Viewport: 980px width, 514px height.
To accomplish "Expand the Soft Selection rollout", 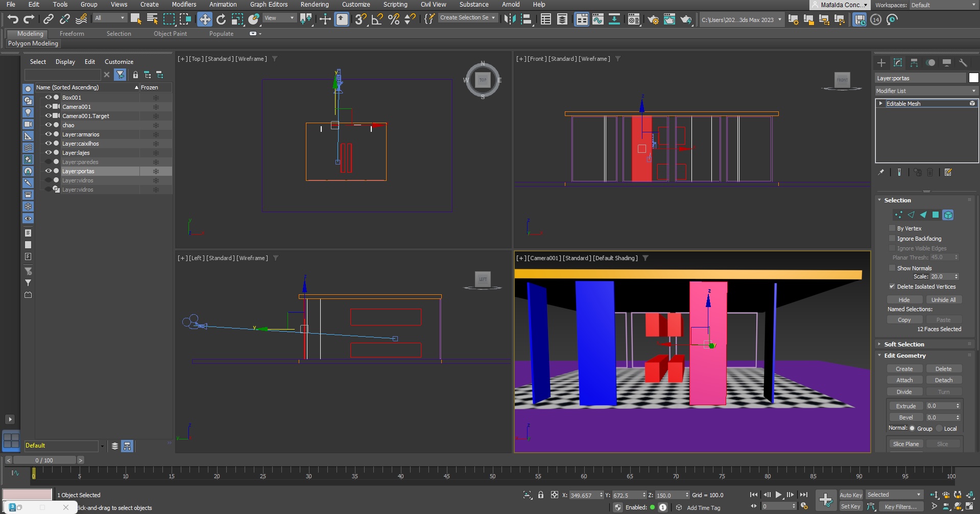I will click(x=904, y=344).
